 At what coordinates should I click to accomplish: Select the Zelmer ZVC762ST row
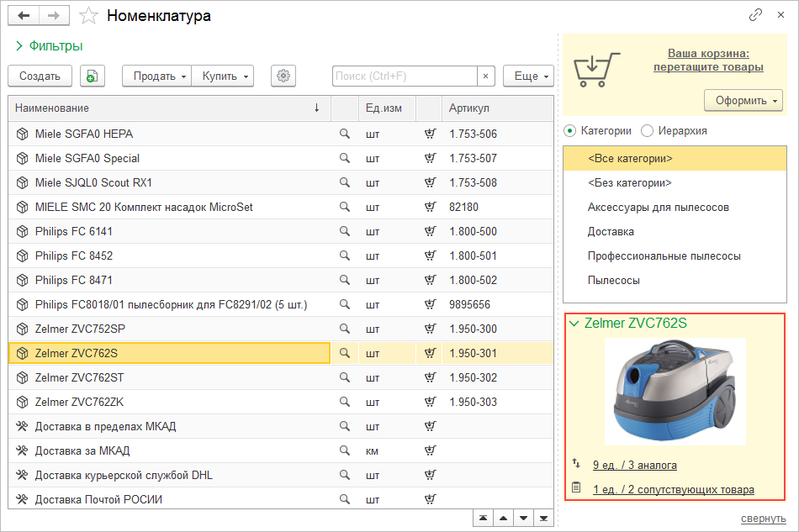pyautogui.click(x=281, y=377)
